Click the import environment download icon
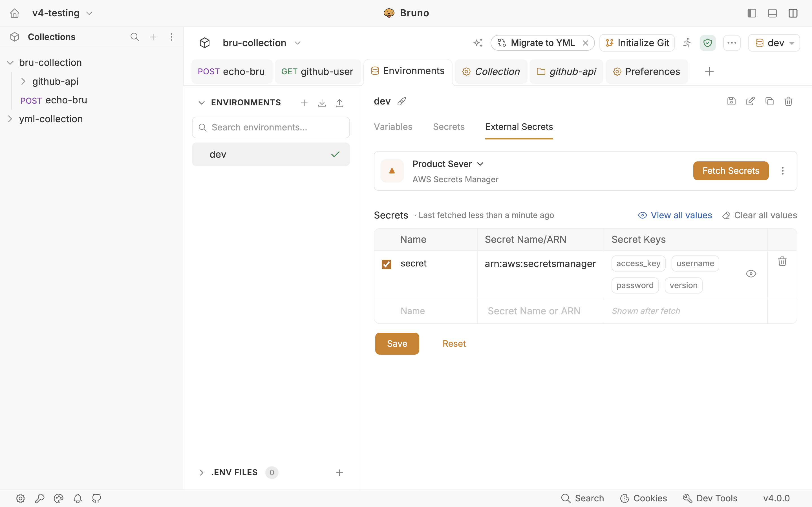 (x=322, y=103)
